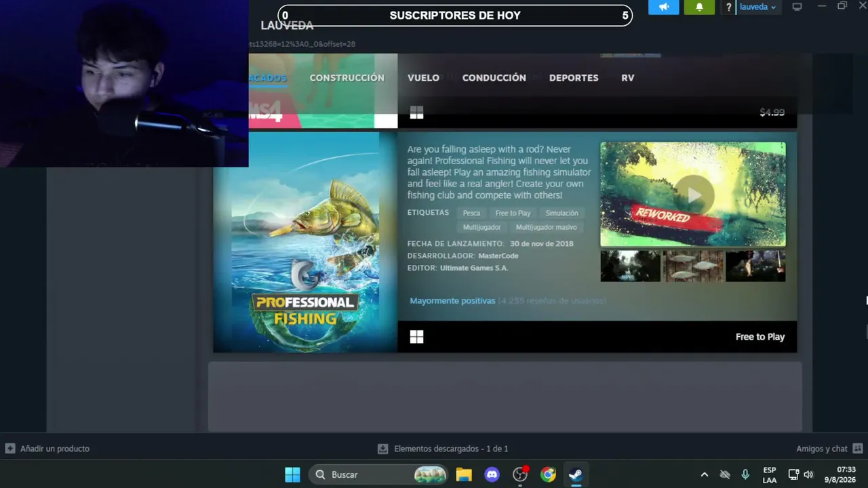Click the Windows platform icon beside $4.99
This screenshot has height=488, width=868.
(x=416, y=113)
